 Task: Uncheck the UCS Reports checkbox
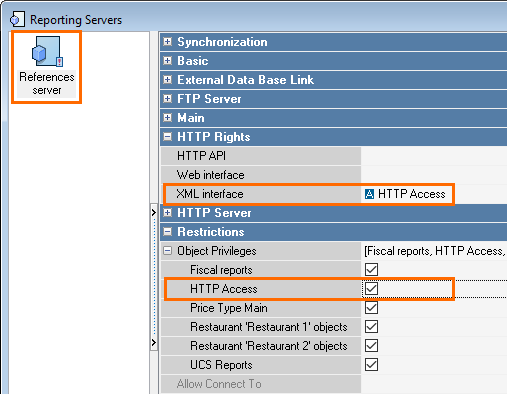click(x=371, y=365)
